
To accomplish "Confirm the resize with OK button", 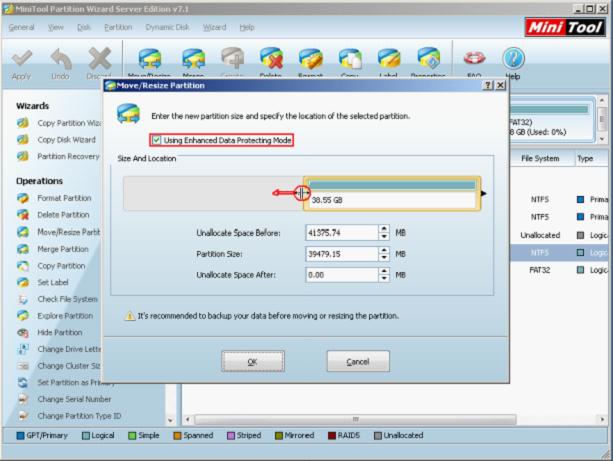I will coord(253,361).
